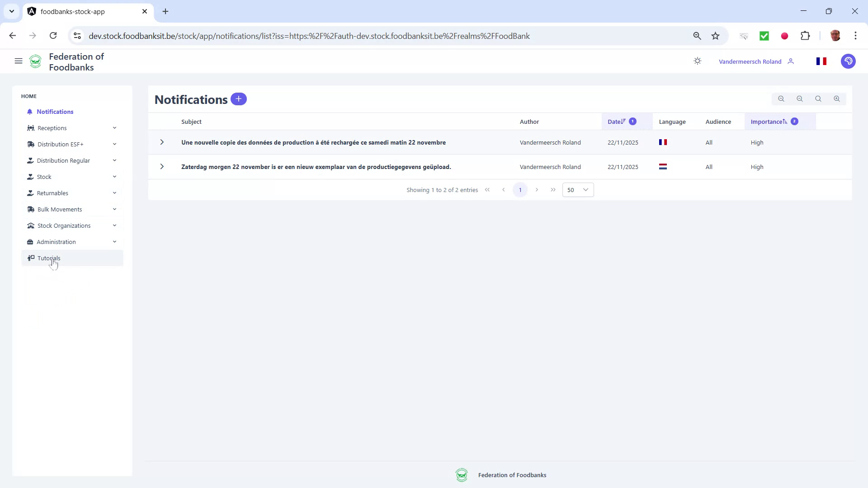The height and width of the screenshot is (488, 868).
Task: Select Tutorials in the sidebar menu
Action: 49,258
